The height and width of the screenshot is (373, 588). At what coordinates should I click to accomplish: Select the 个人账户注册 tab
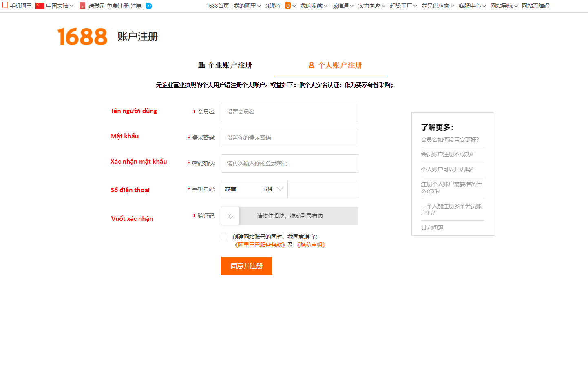click(x=335, y=65)
